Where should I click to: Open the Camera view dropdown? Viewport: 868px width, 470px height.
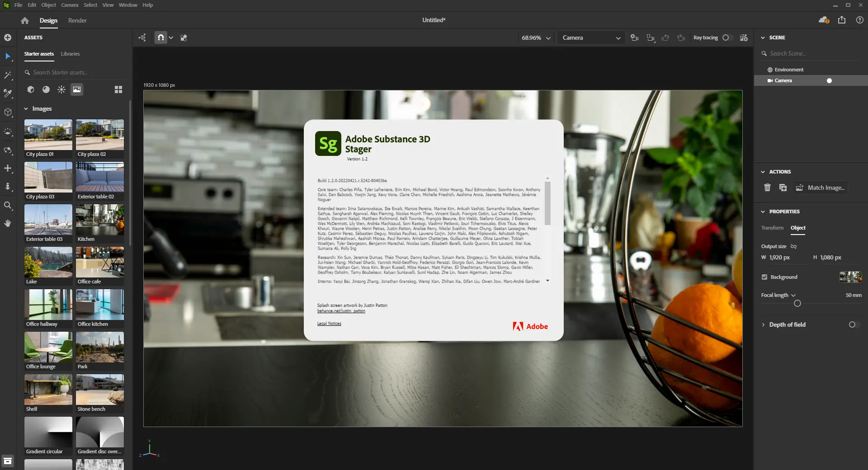pos(591,38)
